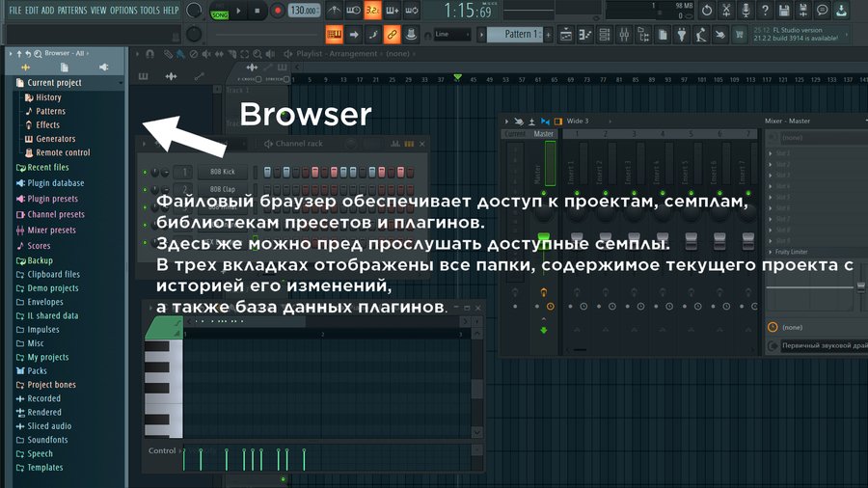Click the arrow left of Pattern 1
Image resolution: width=868 pixels, height=488 pixels.
[481, 35]
